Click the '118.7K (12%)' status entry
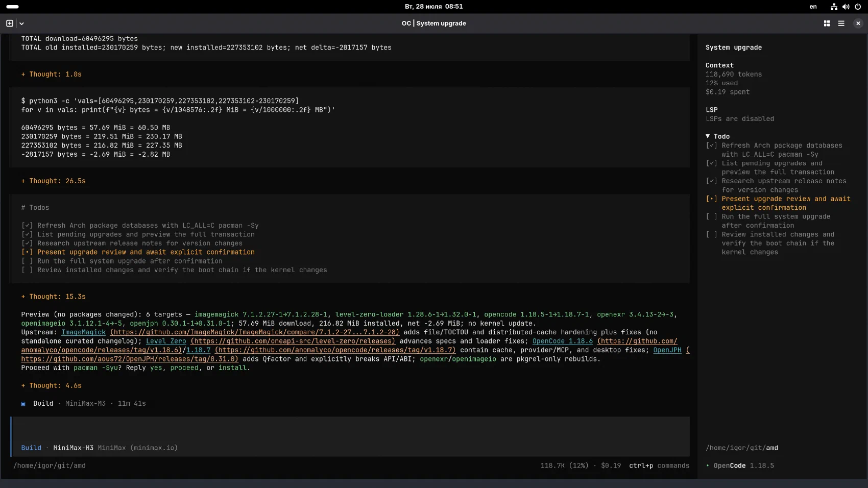This screenshot has height=488, width=868. click(564, 466)
